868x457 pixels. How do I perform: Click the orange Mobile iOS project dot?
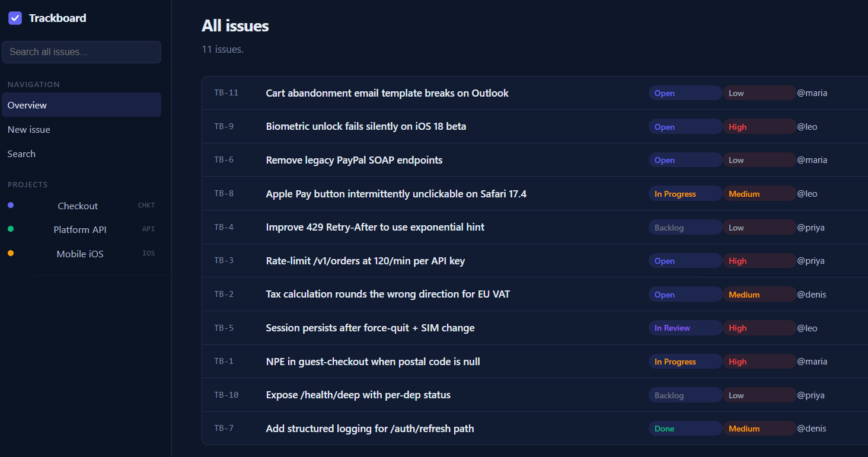click(x=11, y=253)
